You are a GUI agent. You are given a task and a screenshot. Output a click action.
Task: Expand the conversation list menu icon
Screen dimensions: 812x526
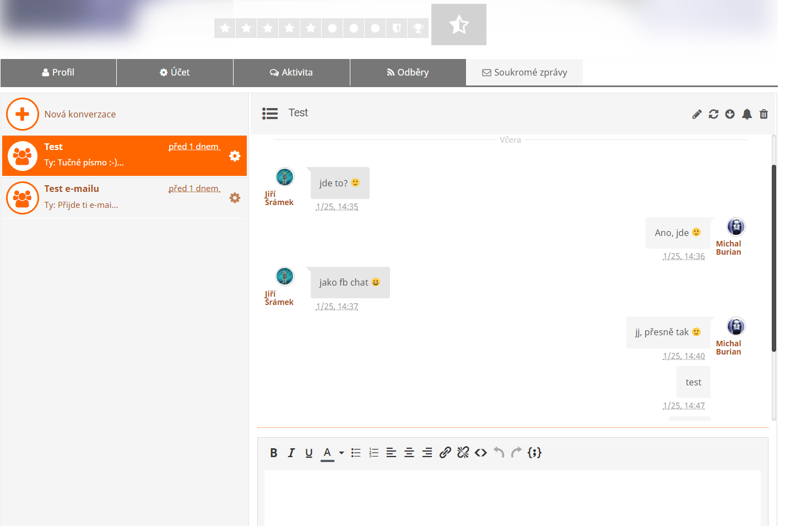coord(270,114)
